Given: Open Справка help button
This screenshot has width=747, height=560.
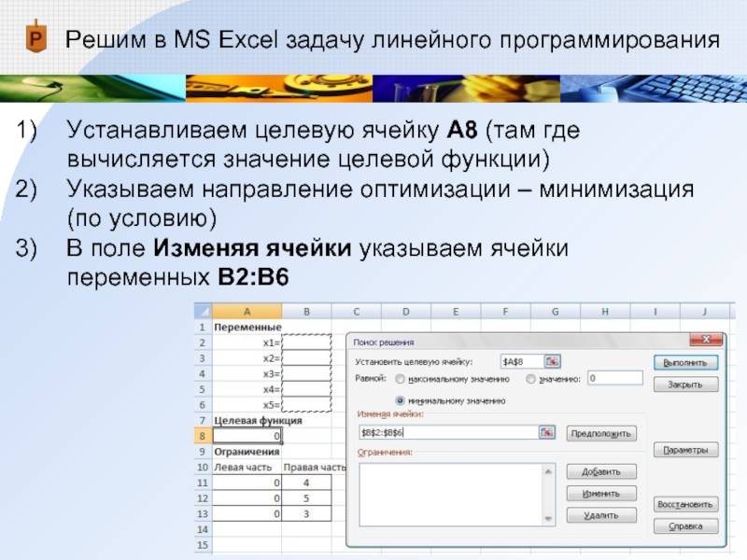Looking at the screenshot, I should click(685, 526).
